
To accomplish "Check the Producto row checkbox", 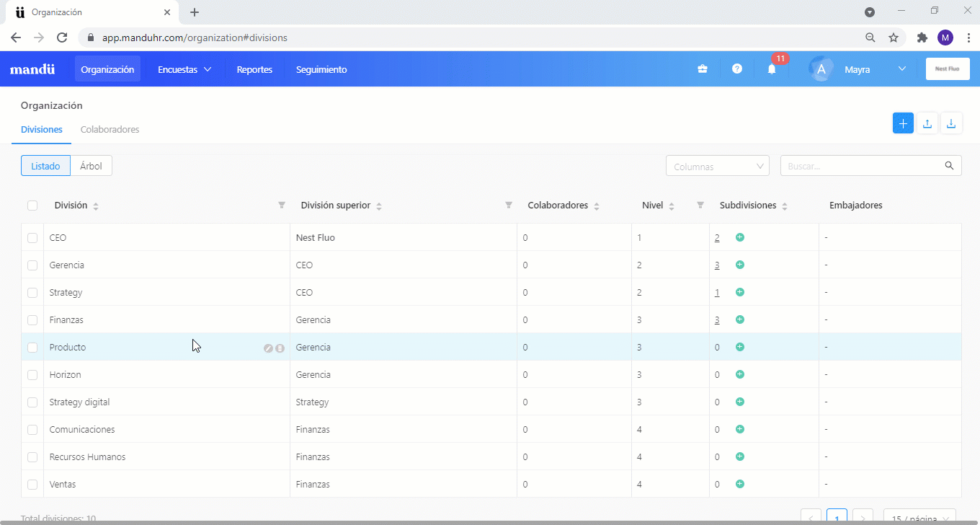I will click(32, 348).
